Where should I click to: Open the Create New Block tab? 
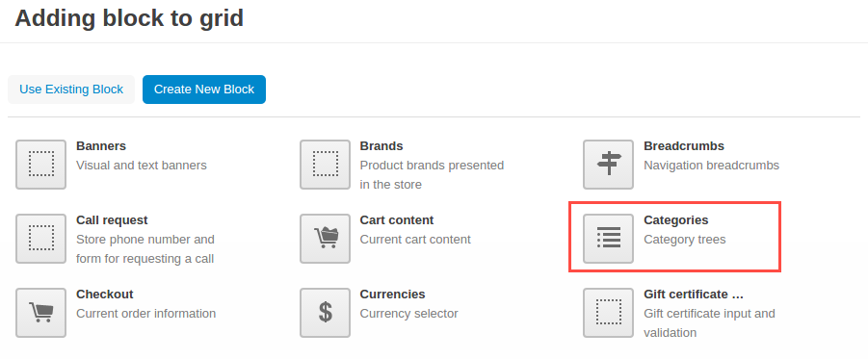point(204,90)
